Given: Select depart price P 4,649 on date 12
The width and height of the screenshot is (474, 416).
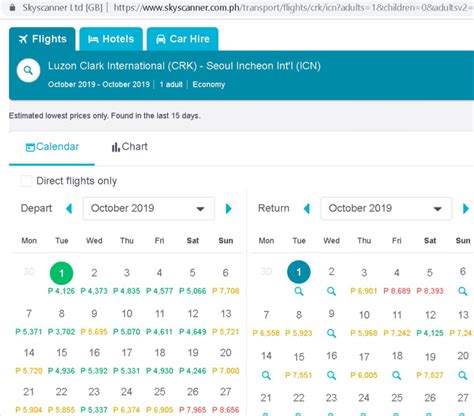Looking at the screenshot, I should coord(193,332).
